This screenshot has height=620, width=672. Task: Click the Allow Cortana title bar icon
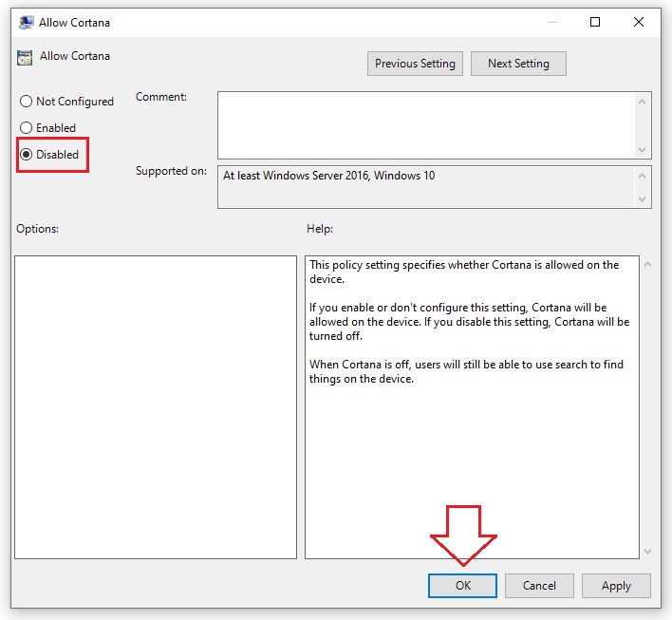[x=26, y=22]
